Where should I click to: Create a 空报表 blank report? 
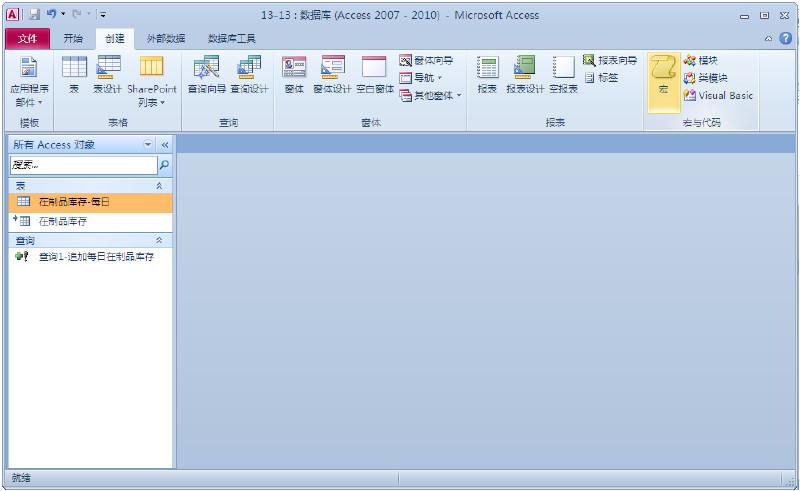click(x=563, y=75)
